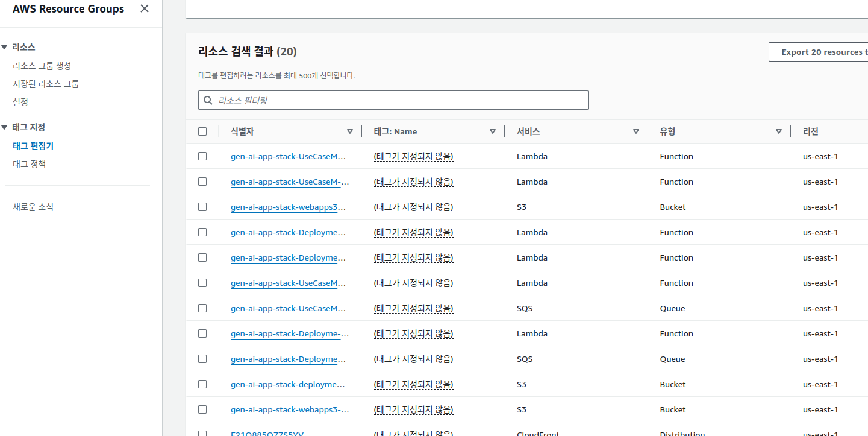Check the first Lambda resource row checkbox

(202, 156)
